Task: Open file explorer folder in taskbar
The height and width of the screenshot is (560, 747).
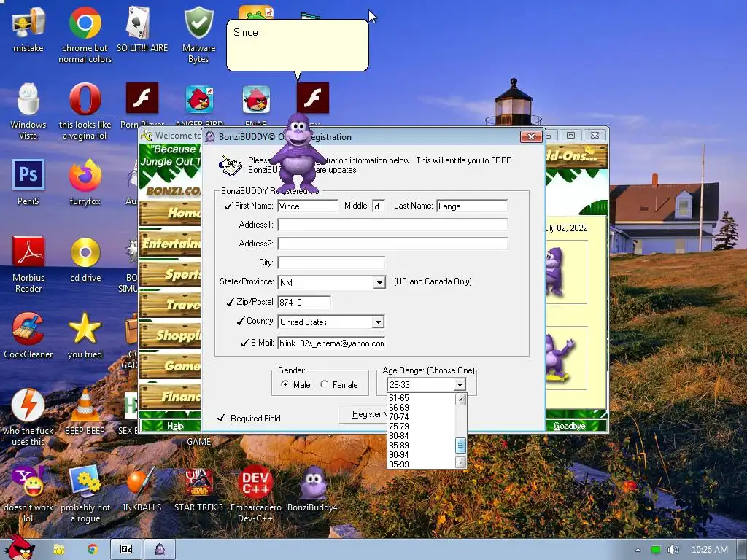Action: (x=59, y=550)
